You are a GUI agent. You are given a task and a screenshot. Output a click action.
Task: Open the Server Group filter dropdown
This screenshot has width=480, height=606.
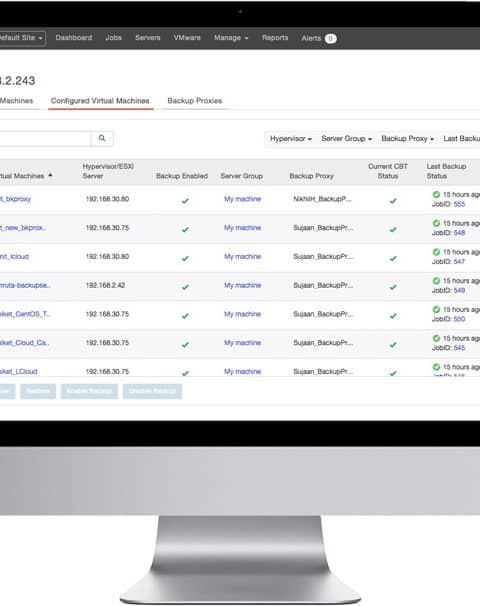(x=346, y=138)
